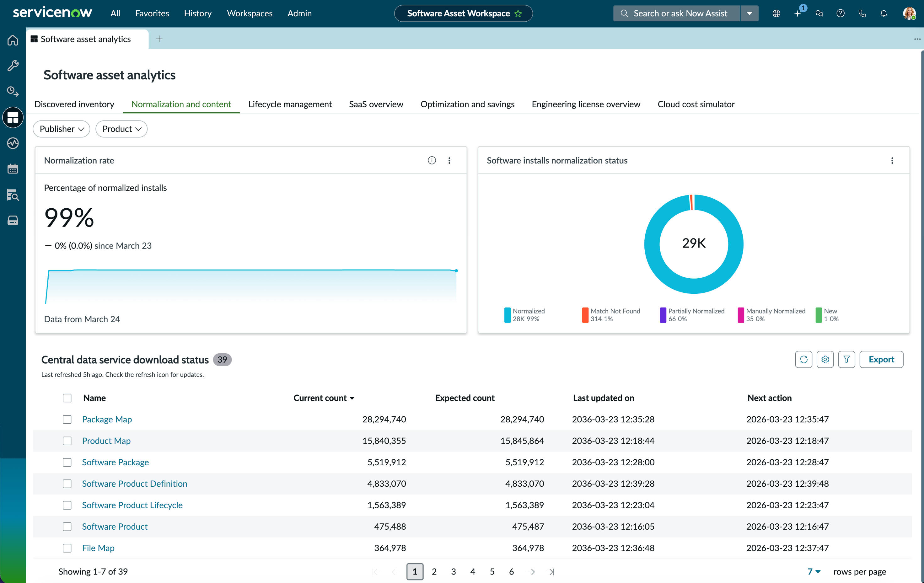
Task: Open the All menu
Action: (115, 13)
